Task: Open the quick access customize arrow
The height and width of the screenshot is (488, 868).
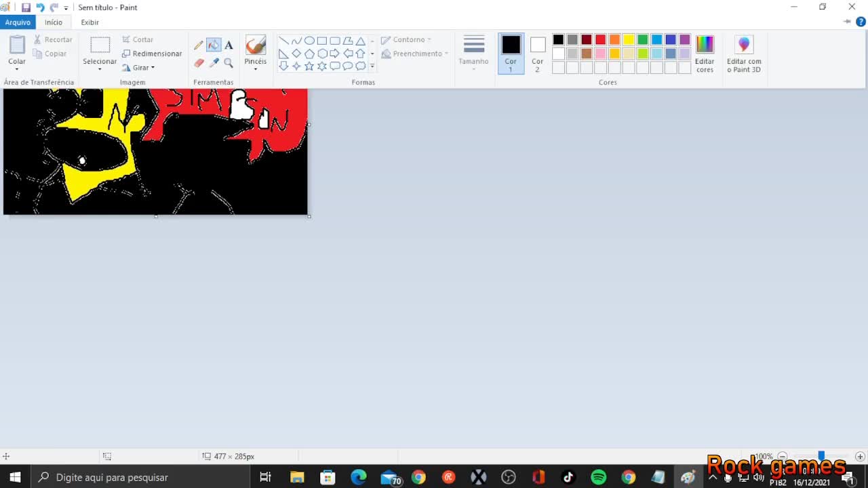Action: pyautogui.click(x=66, y=8)
